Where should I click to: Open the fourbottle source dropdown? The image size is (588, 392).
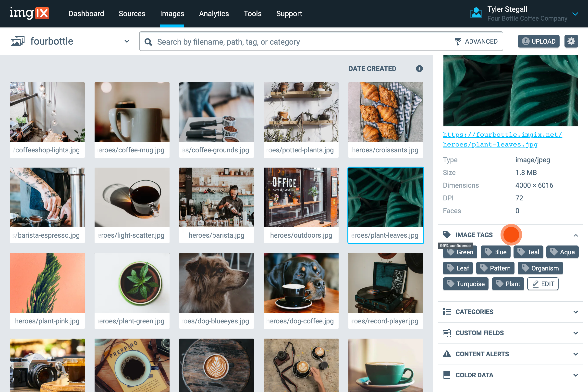[x=127, y=41]
